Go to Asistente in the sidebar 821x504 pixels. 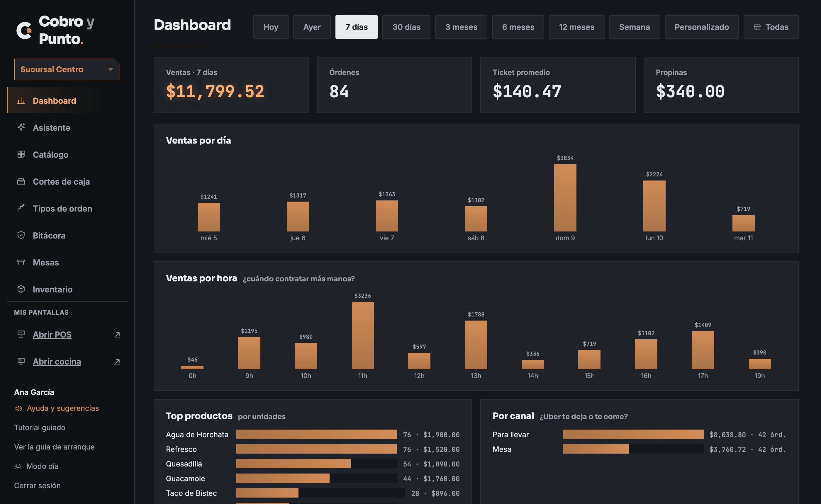coord(67,128)
